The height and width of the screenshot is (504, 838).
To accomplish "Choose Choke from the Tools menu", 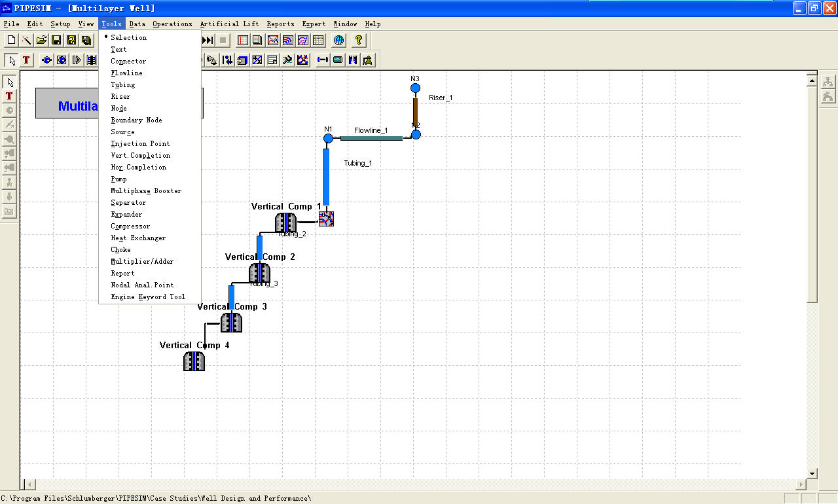I will [150, 249].
